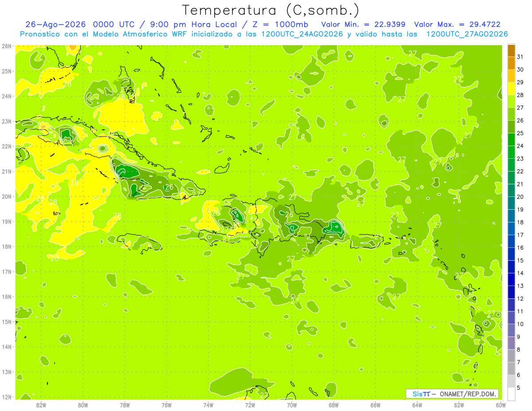Click the "1200UTC_27AGO2026" valid-until time
Screen dimensions: 532x411
click(467, 34)
